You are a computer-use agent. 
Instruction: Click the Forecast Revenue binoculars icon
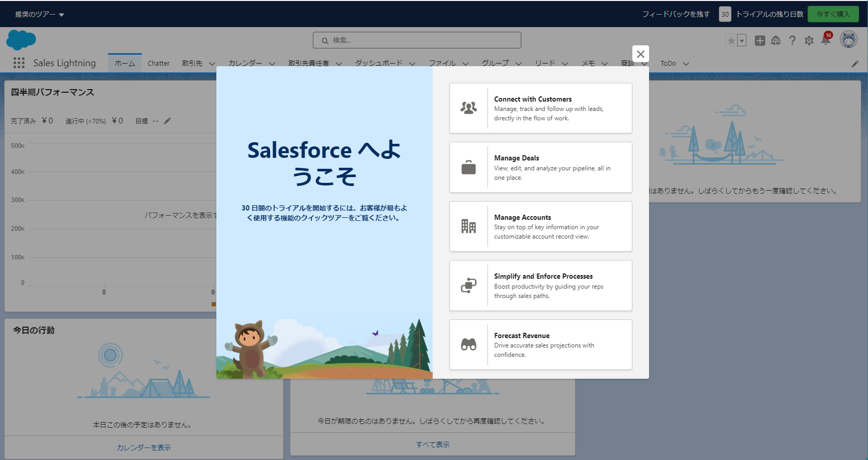(x=469, y=344)
